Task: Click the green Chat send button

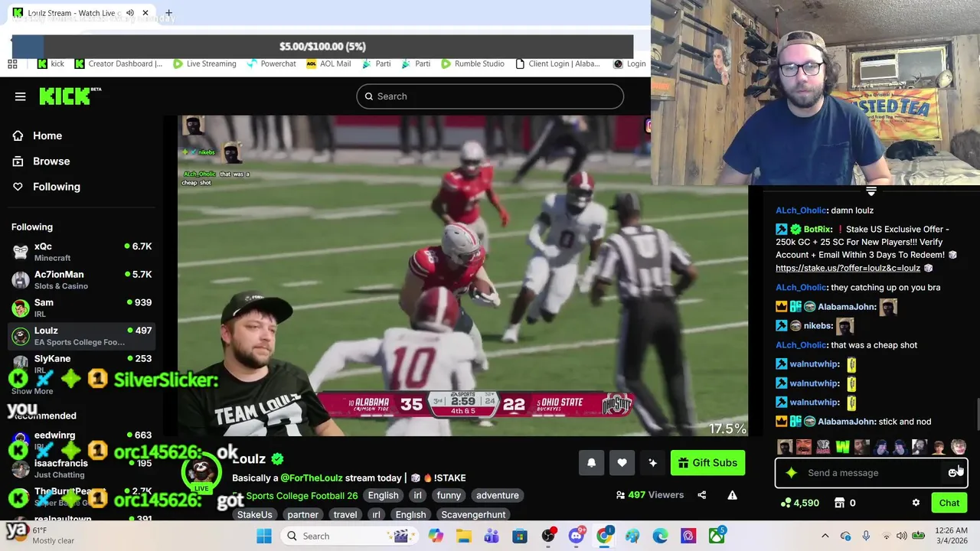Action: point(949,503)
